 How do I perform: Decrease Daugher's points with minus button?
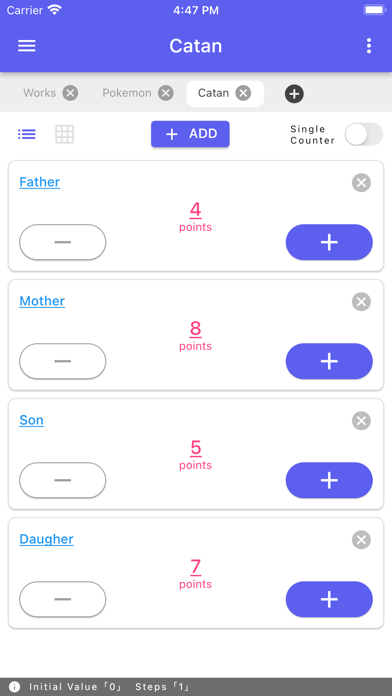click(63, 599)
